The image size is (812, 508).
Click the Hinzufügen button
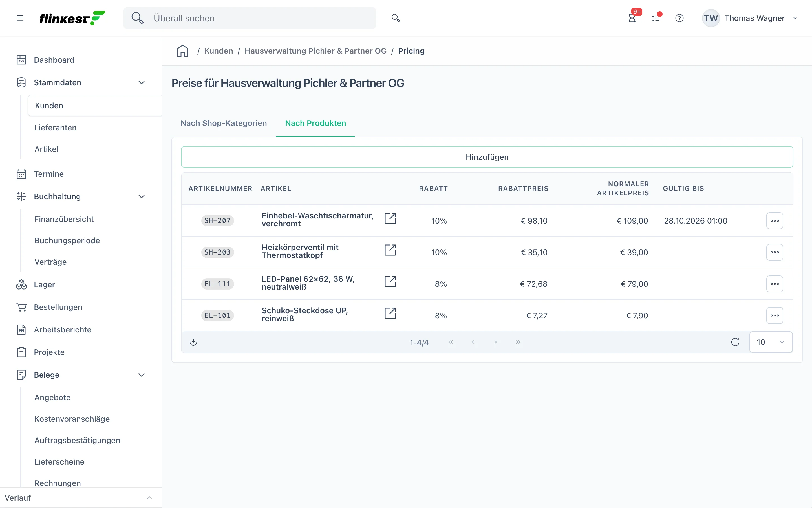[x=487, y=157]
